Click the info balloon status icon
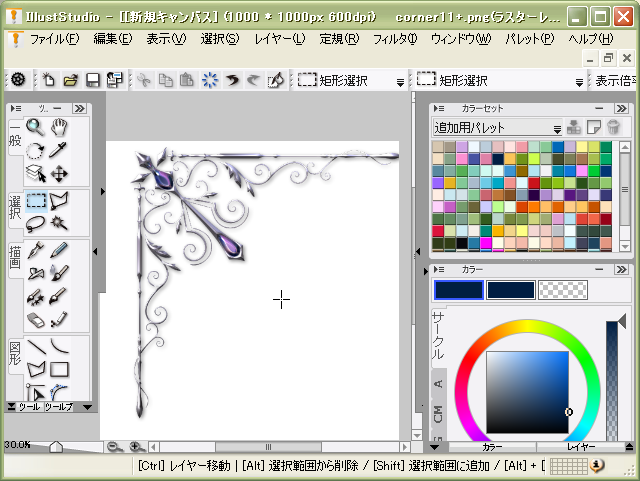 [x=597, y=465]
